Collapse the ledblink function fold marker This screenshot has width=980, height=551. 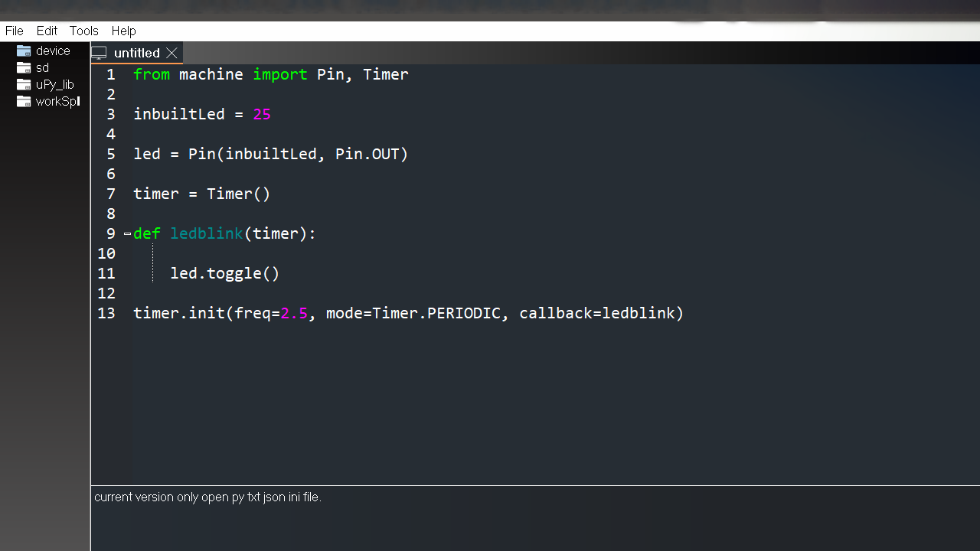(127, 234)
